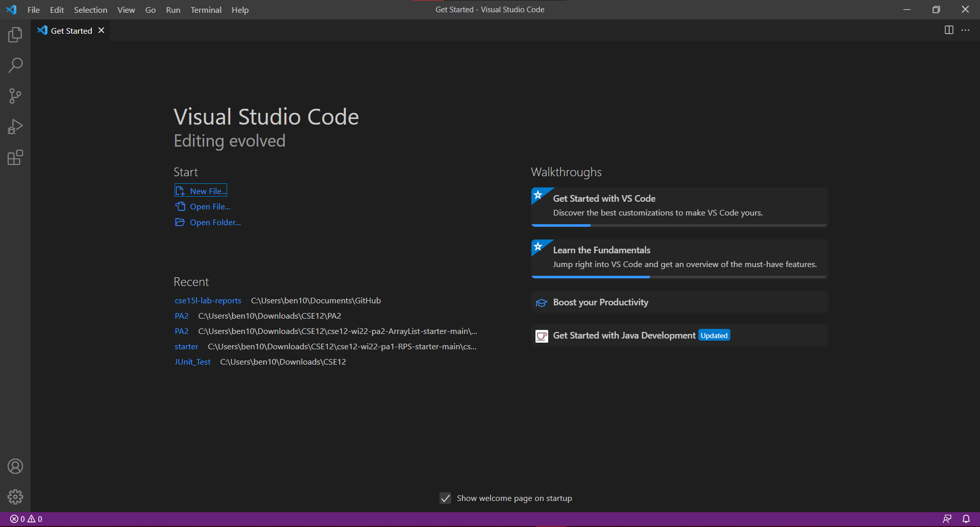Select the Get Started editor tab
The width and height of the screenshot is (980, 527).
pyautogui.click(x=71, y=31)
